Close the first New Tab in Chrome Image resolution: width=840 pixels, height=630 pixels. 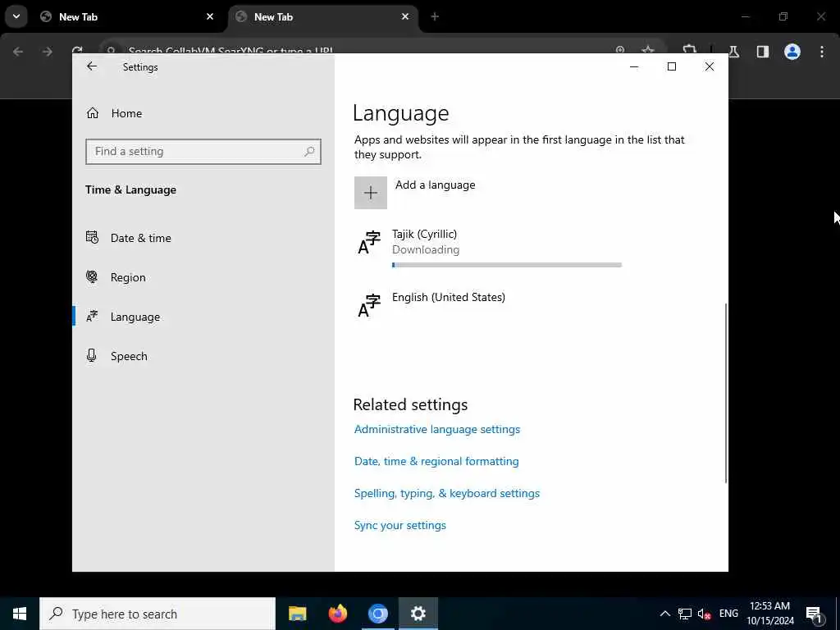(210, 16)
